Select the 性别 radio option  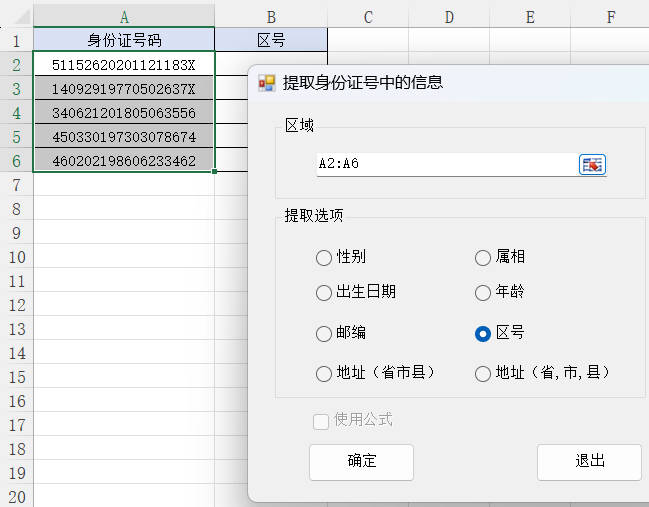(324, 258)
